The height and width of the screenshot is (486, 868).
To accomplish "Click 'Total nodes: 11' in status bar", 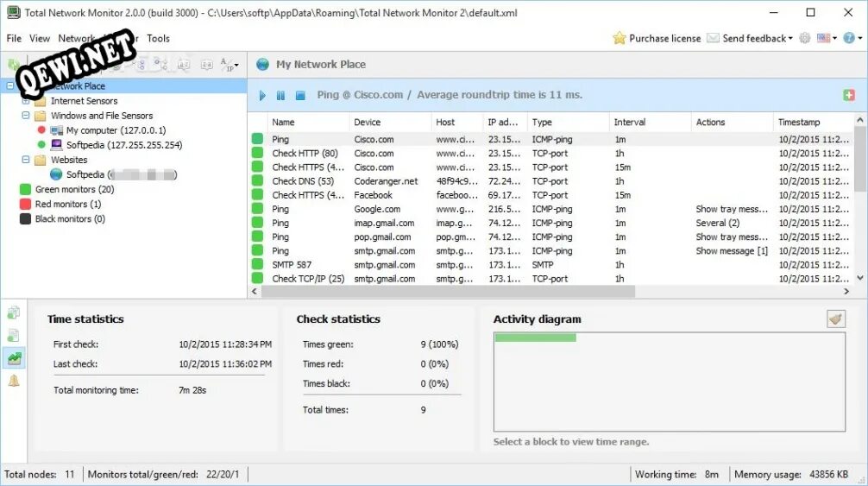I will pyautogui.click(x=40, y=475).
